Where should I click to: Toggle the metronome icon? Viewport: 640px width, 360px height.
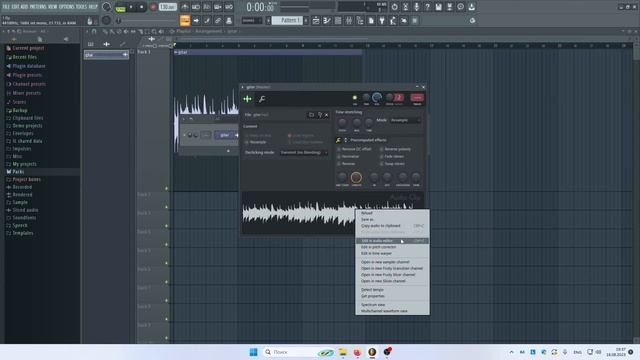[184, 7]
